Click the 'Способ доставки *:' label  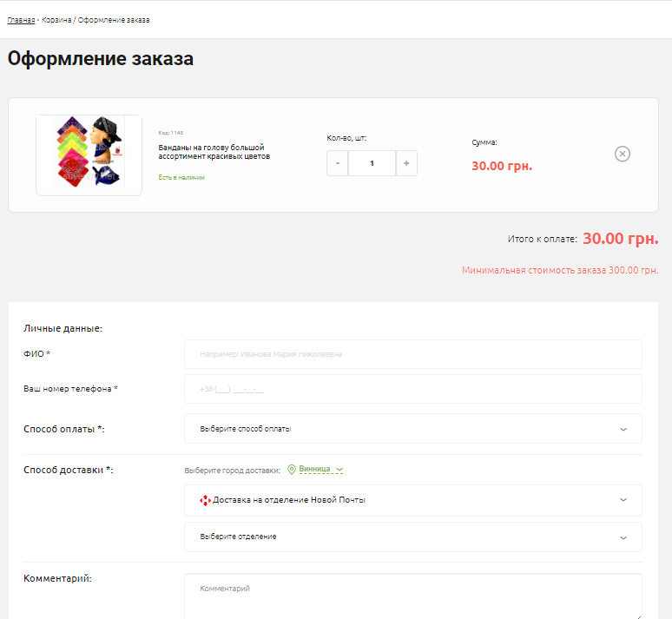pos(68,470)
